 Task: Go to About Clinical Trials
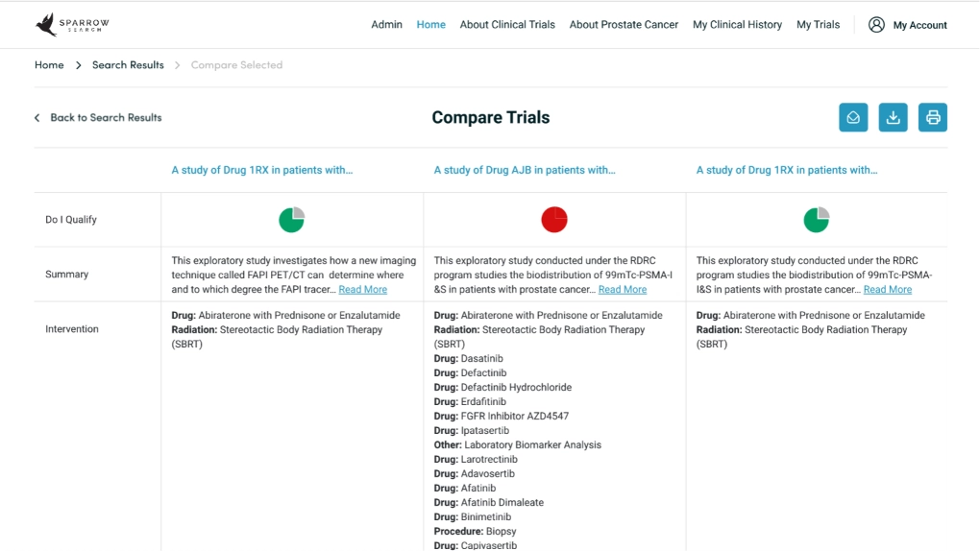click(507, 24)
